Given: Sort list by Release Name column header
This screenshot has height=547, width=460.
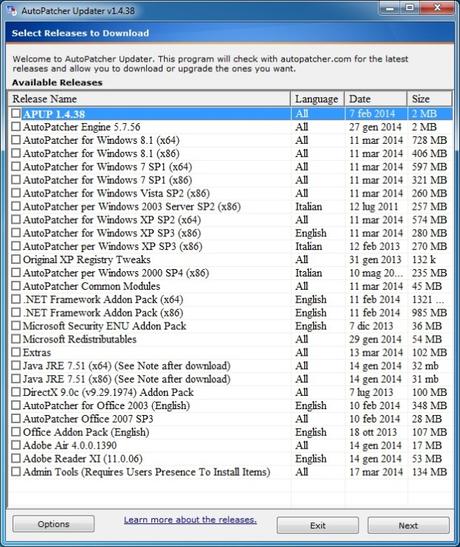Looking at the screenshot, I should click(149, 99).
